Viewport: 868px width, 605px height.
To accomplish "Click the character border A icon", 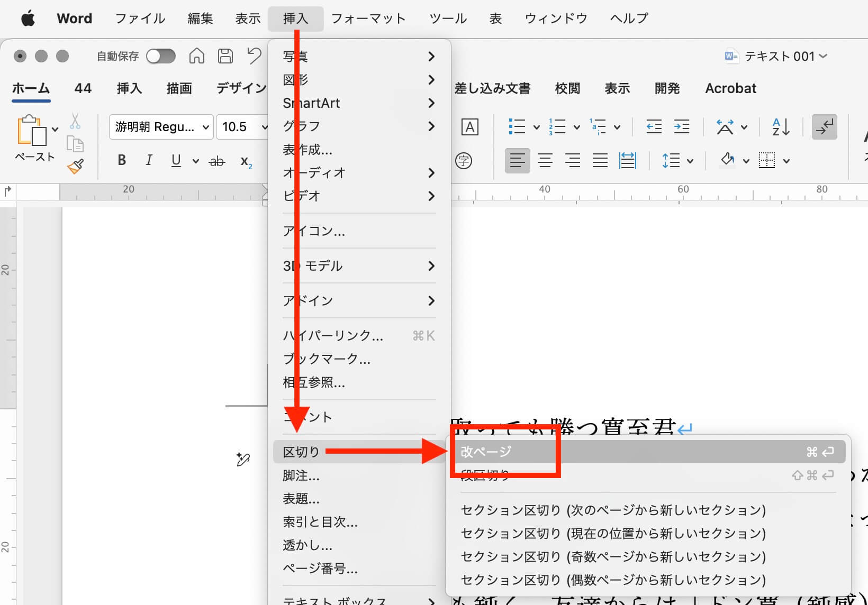I will (x=470, y=127).
